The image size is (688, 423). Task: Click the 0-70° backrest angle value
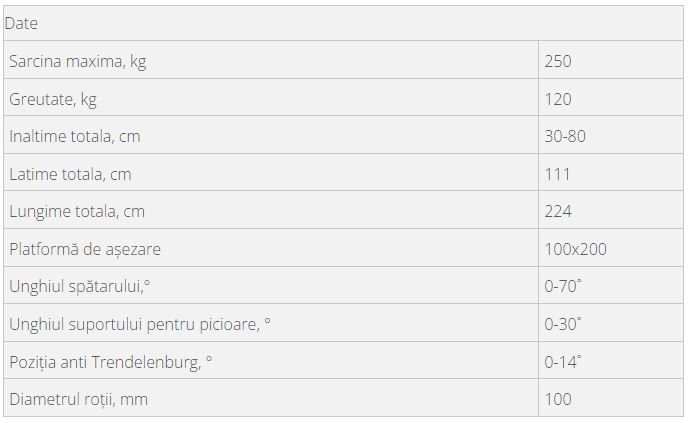pyautogui.click(x=563, y=286)
